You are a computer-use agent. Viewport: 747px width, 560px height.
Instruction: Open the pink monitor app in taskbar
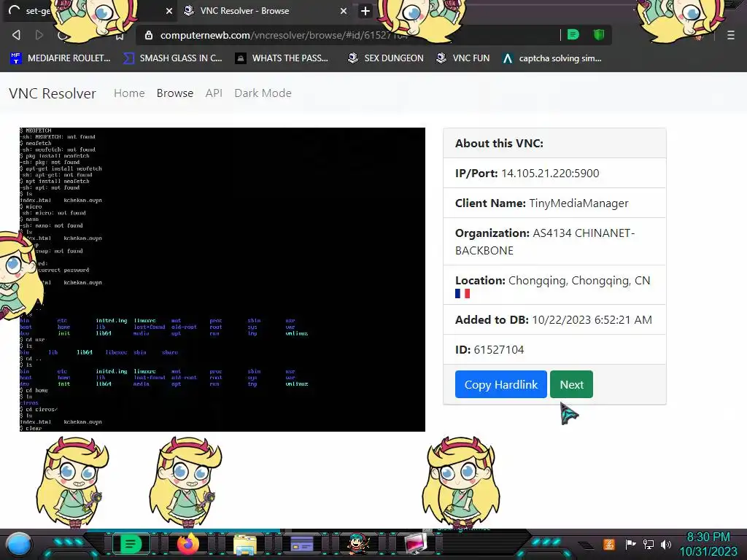[x=415, y=544]
